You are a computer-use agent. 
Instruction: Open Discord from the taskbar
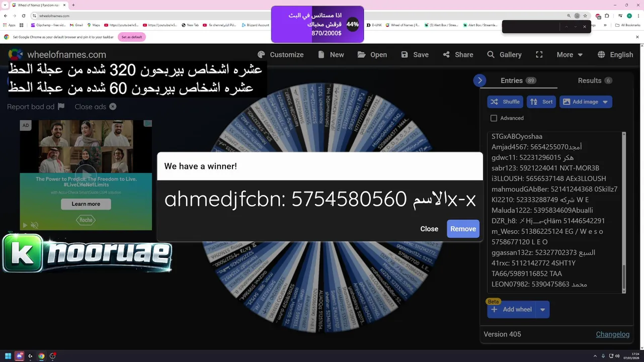click(x=19, y=356)
